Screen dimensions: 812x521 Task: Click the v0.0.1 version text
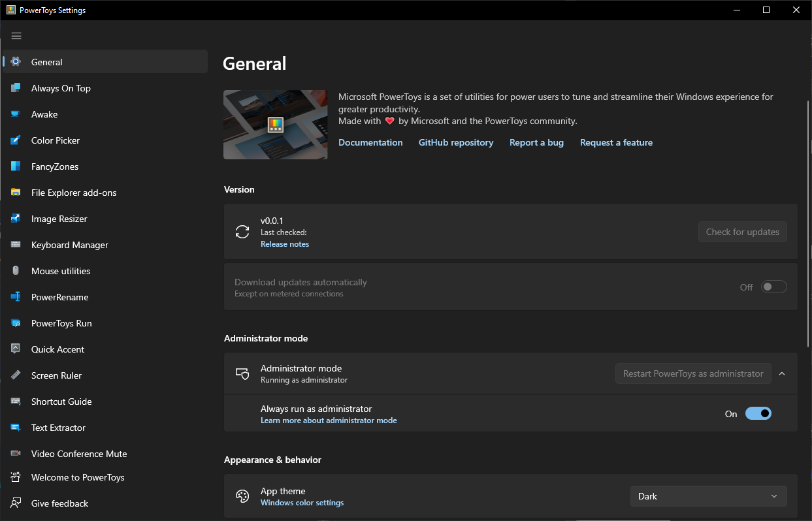click(x=272, y=221)
